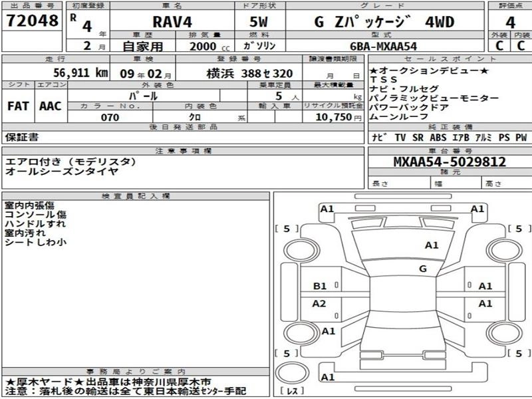Select chassis number MXAA54-5029812
The width and height of the screenshot is (532, 399).
[x=450, y=162]
